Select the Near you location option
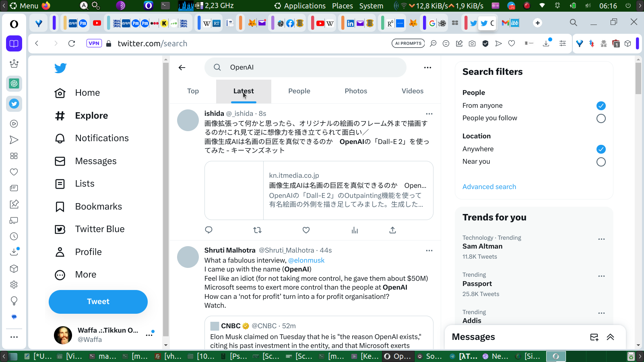Viewport: 644px width, 362px height. pos(601,162)
